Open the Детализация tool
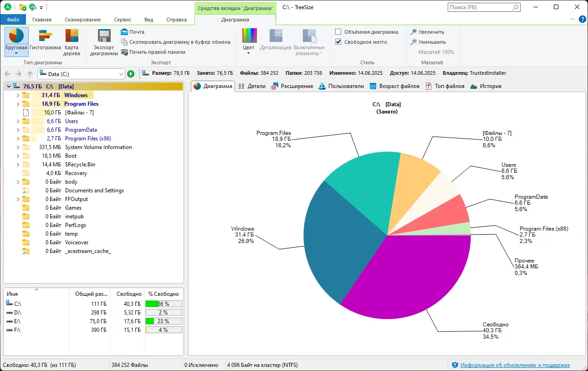This screenshot has width=588, height=371. (x=275, y=41)
